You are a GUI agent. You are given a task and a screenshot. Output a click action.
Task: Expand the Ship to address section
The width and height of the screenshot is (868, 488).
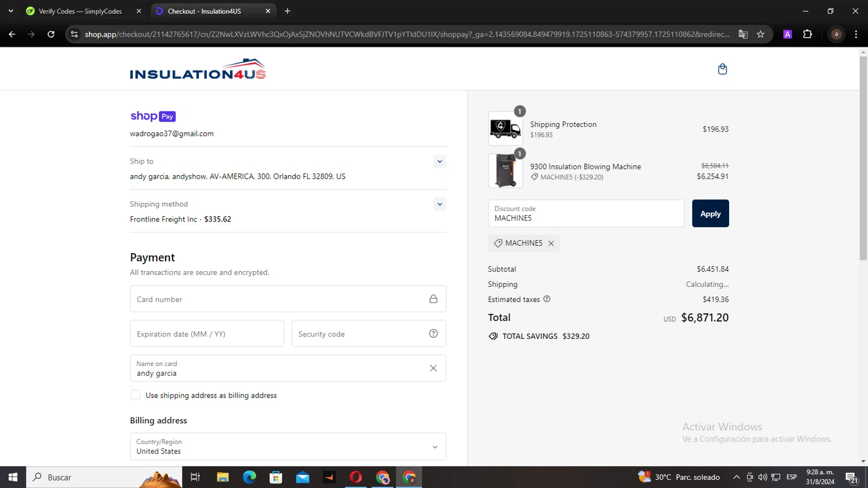(440, 161)
